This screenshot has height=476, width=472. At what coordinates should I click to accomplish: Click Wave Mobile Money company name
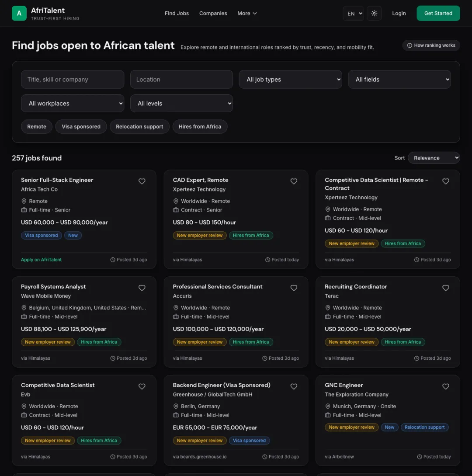coord(46,295)
